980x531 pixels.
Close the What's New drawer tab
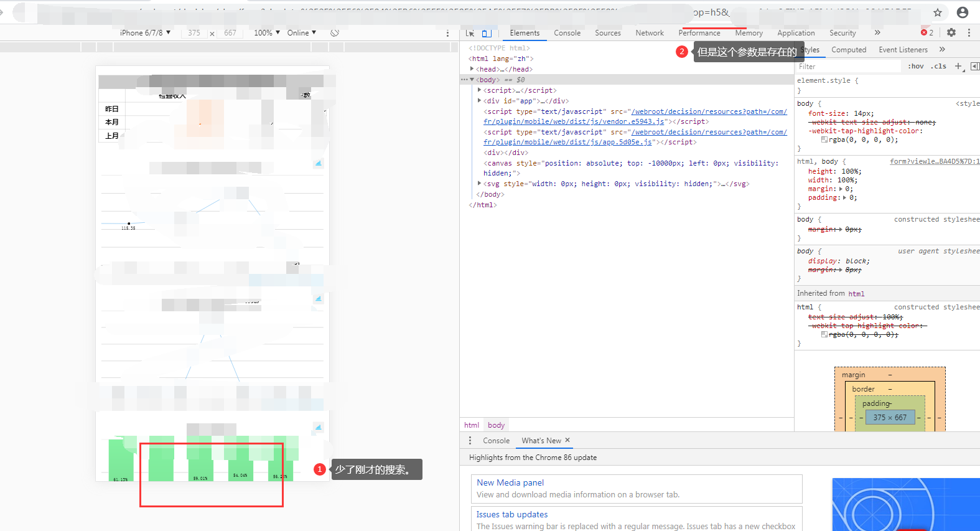pos(567,440)
